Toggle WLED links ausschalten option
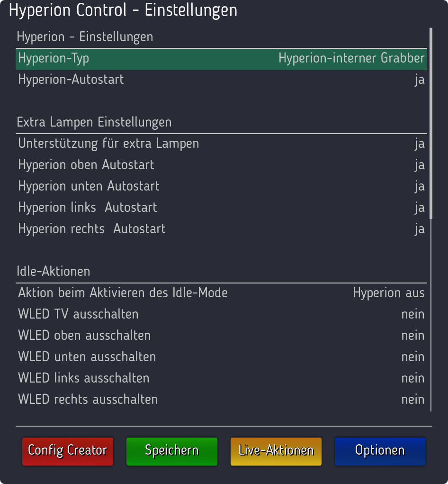Image resolution: width=448 pixels, height=484 pixels. point(221,378)
